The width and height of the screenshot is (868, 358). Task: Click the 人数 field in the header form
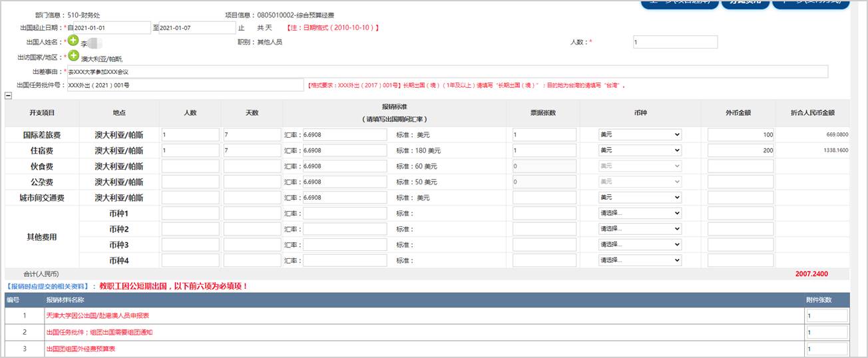point(675,42)
